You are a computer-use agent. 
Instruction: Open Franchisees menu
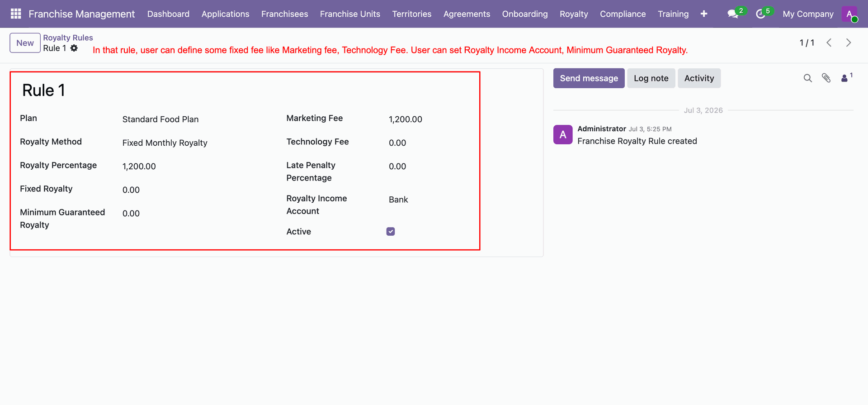point(284,14)
